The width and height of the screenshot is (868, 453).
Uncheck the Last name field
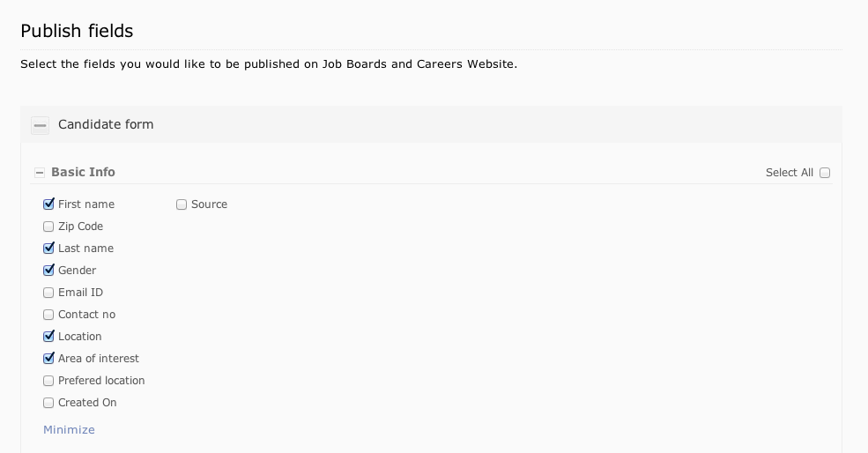point(48,249)
